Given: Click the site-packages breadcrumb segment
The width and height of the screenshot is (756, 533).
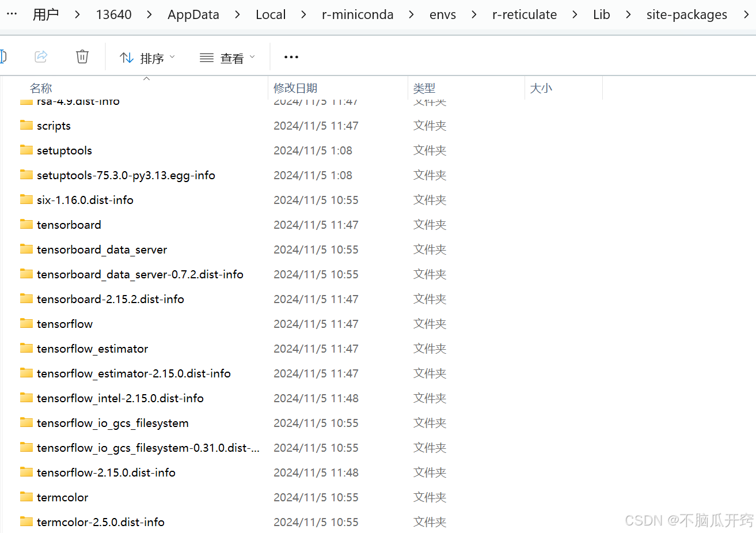Looking at the screenshot, I should click(686, 14).
